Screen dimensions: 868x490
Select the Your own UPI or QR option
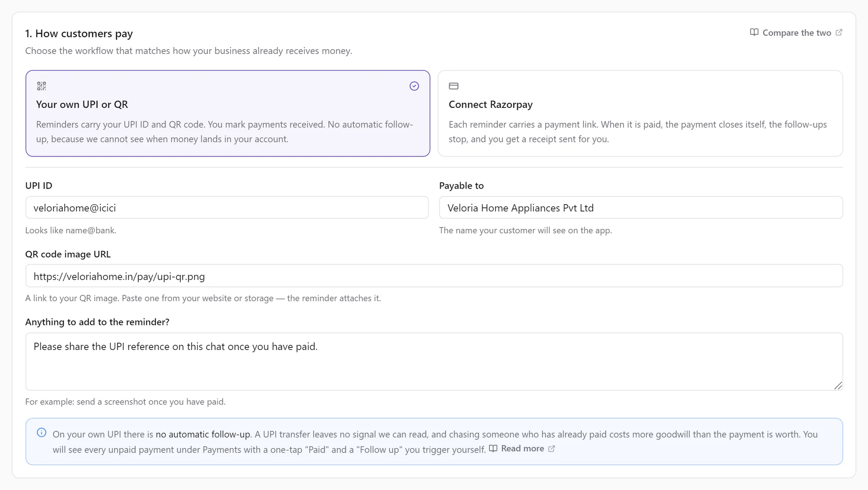tap(228, 113)
